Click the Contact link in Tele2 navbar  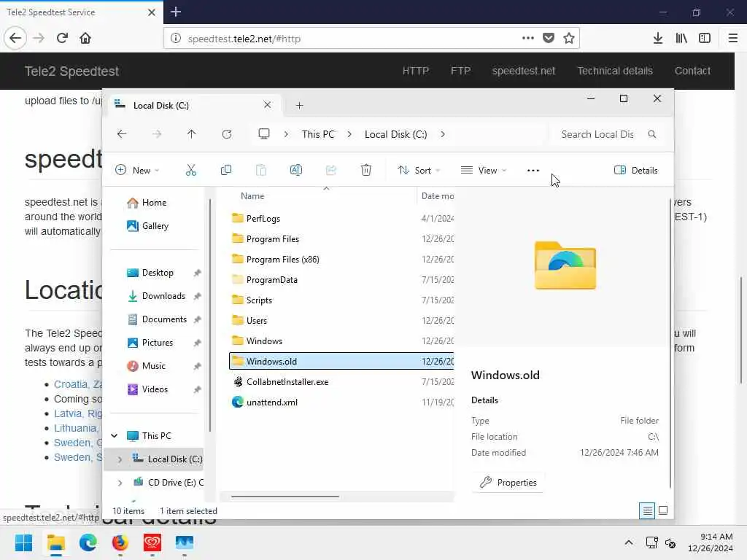click(692, 71)
